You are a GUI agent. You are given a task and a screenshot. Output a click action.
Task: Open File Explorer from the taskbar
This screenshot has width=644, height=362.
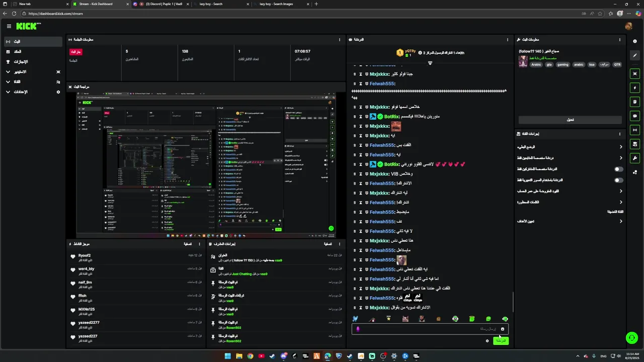point(239,356)
